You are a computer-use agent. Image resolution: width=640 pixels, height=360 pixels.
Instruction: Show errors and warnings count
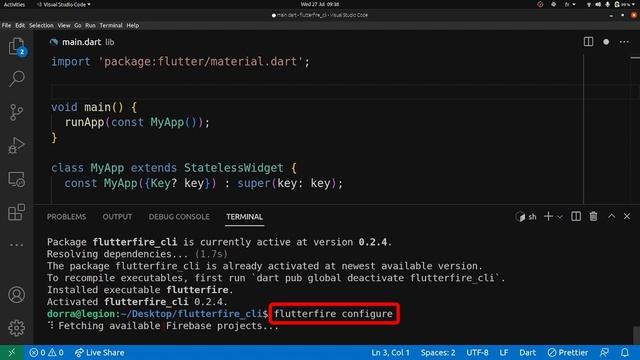46,352
